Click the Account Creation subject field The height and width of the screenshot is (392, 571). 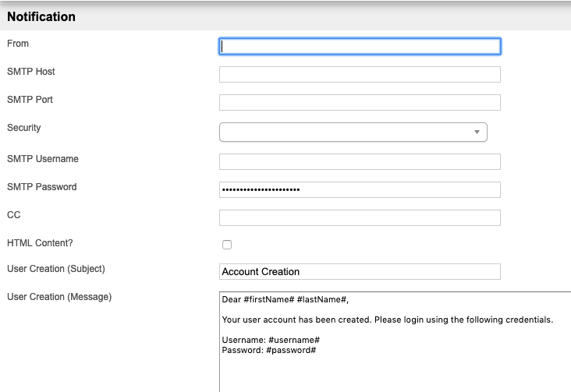coord(360,272)
